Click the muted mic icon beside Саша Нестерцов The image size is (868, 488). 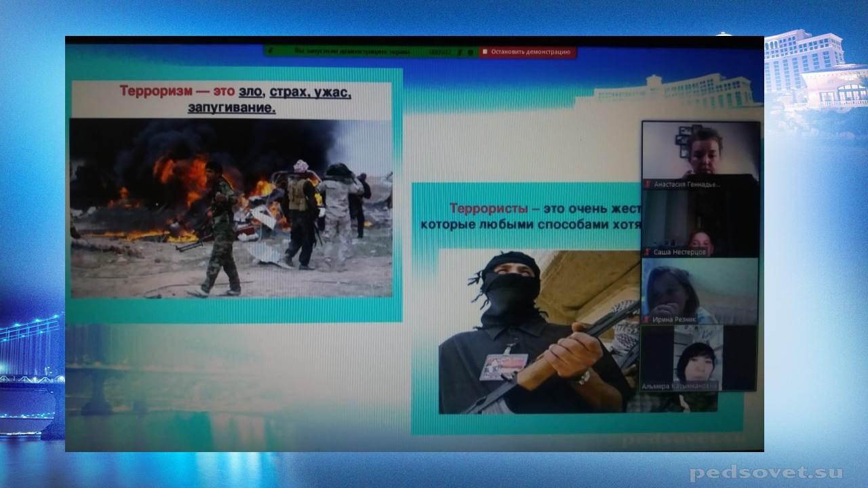click(x=648, y=251)
